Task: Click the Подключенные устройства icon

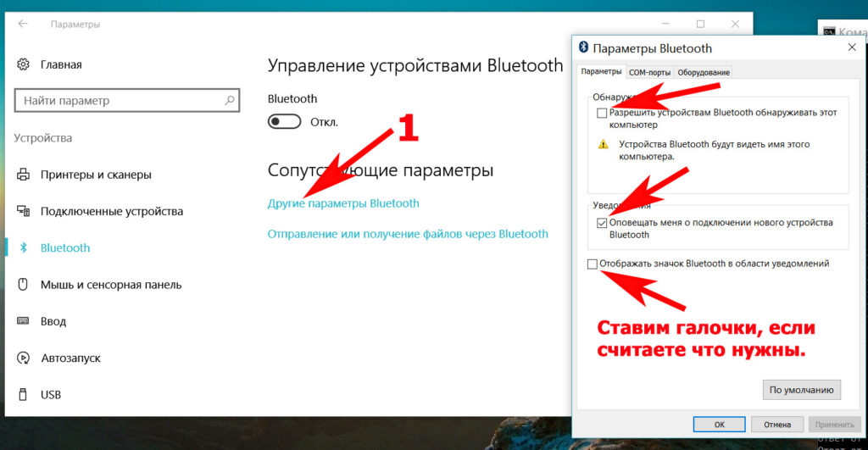Action: 23,211
